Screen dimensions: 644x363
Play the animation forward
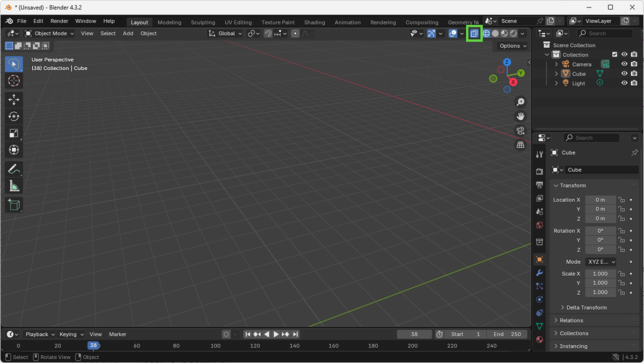[276, 334]
